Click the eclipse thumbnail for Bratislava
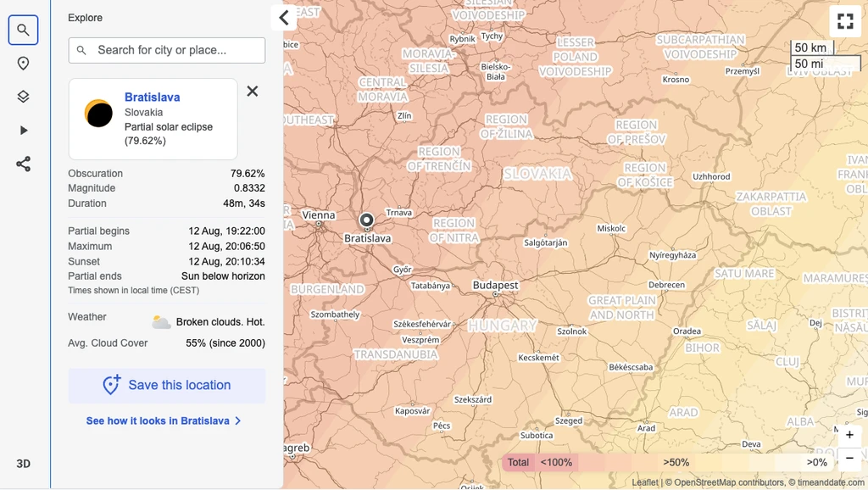The image size is (868, 490). pyautogui.click(x=98, y=114)
